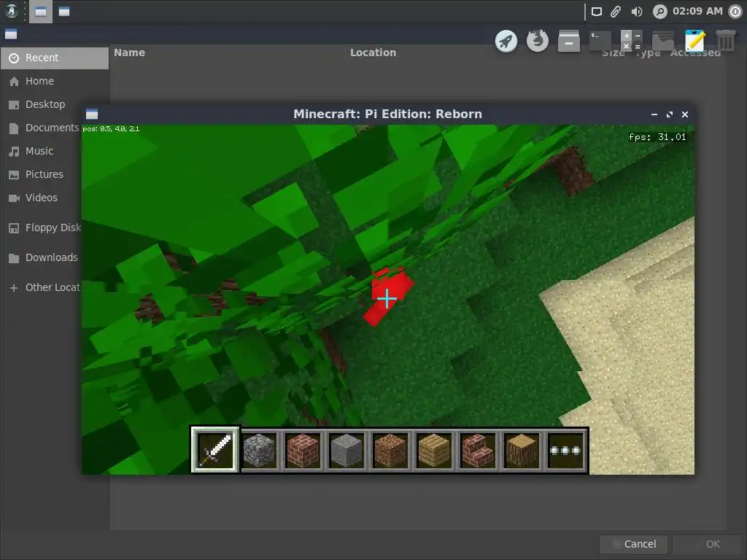
Task: Click the fps: 31.01 counter text
Action: point(657,137)
